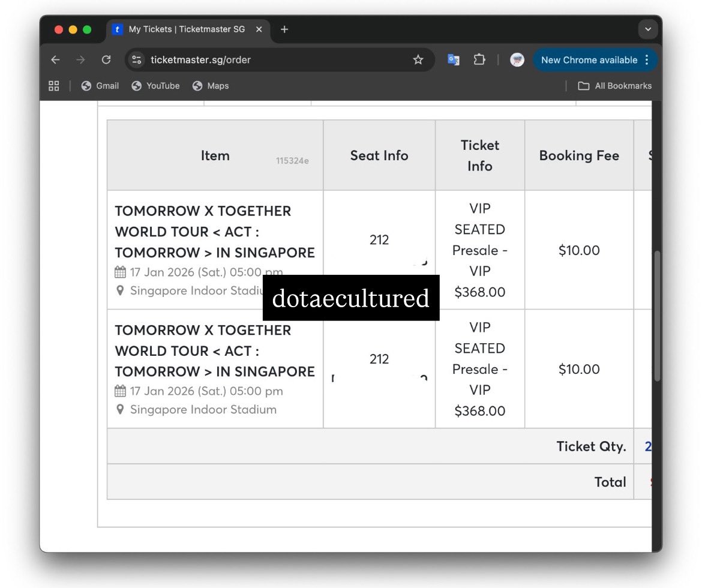Screen dimensions: 702x588
Task: Click the calendar icon in the first row
Action: [x=120, y=272]
